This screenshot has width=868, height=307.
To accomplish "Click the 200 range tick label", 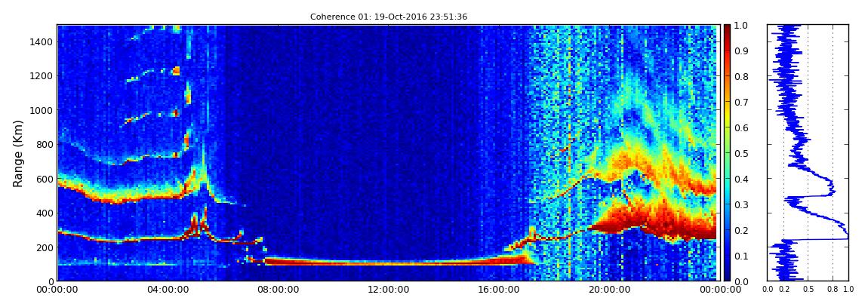I will [x=44, y=247].
